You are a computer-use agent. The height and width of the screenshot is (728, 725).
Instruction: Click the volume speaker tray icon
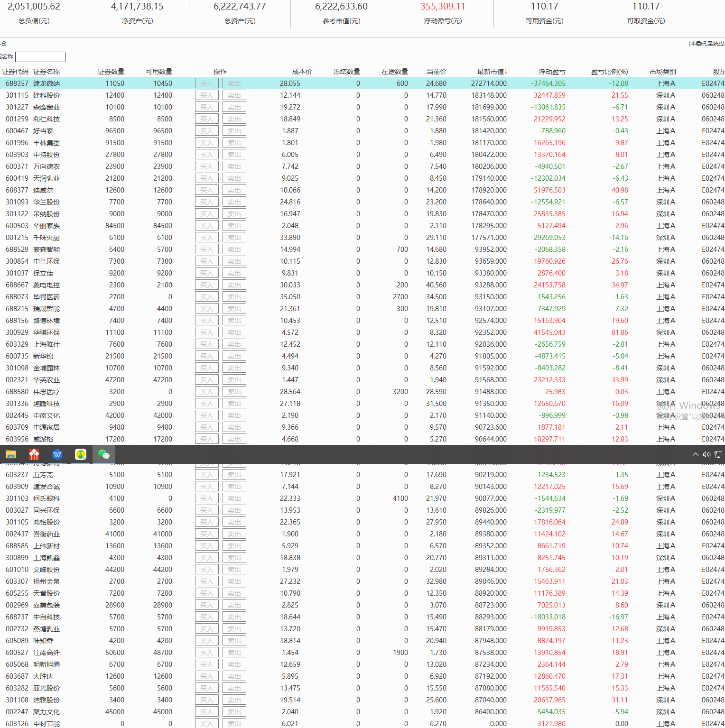[x=706, y=454]
